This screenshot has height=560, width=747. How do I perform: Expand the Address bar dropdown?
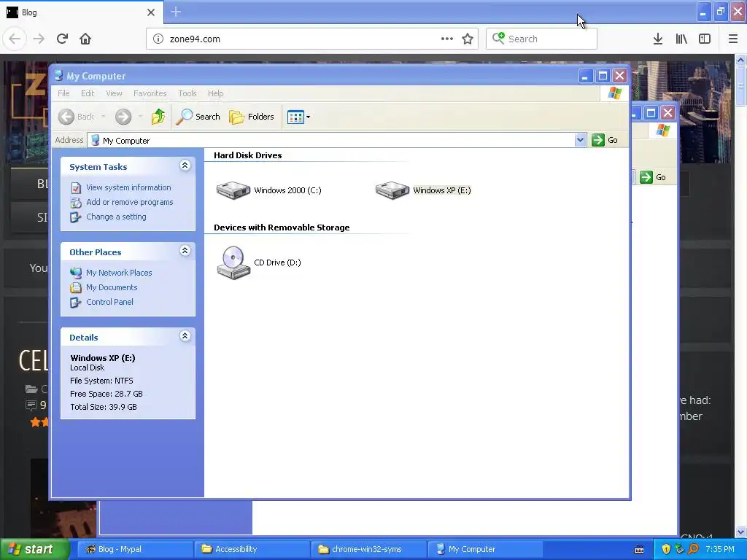580,140
